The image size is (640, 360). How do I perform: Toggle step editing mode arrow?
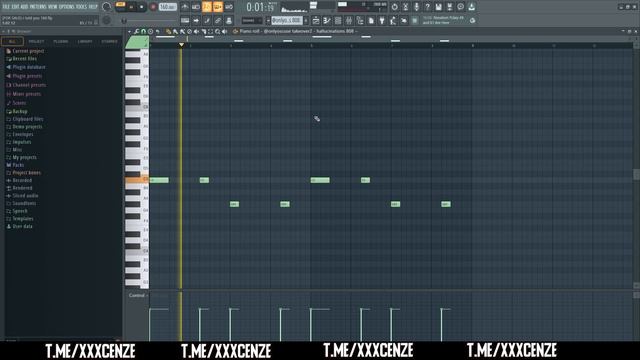tap(196, 20)
